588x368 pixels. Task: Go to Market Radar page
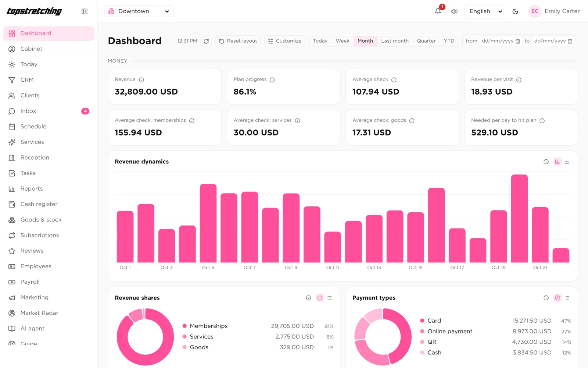click(49, 313)
